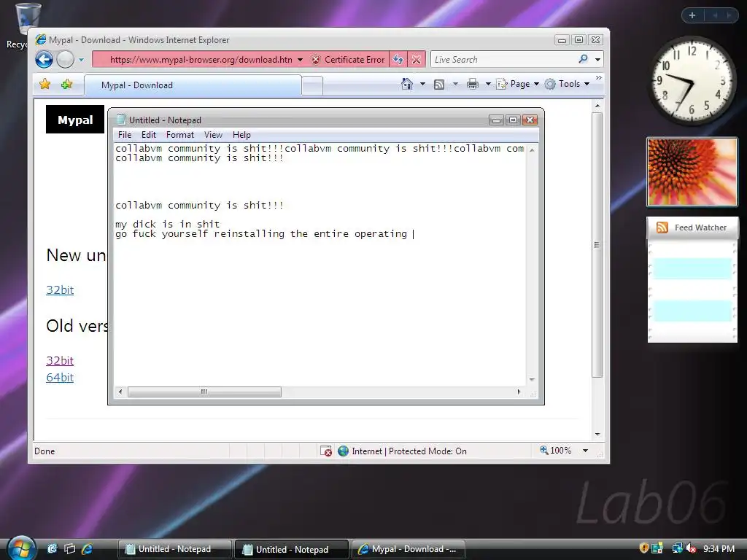Open Notepad View menu

tap(213, 135)
